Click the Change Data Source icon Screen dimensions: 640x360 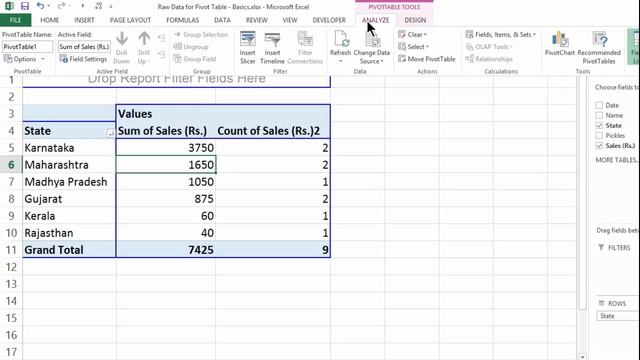click(x=372, y=40)
